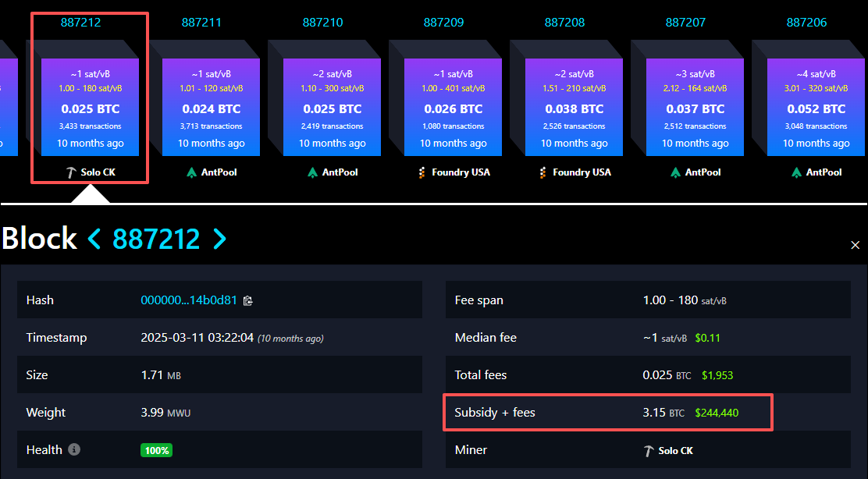Image resolution: width=868 pixels, height=479 pixels.
Task: Click Solo CK pickaxe icon under block 887212
Action: click(71, 172)
